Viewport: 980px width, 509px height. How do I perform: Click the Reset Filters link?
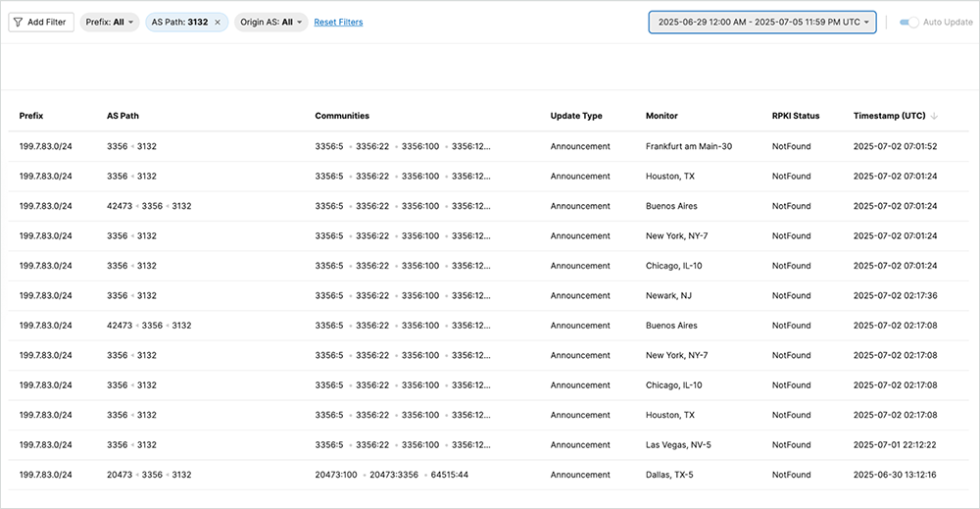(338, 23)
